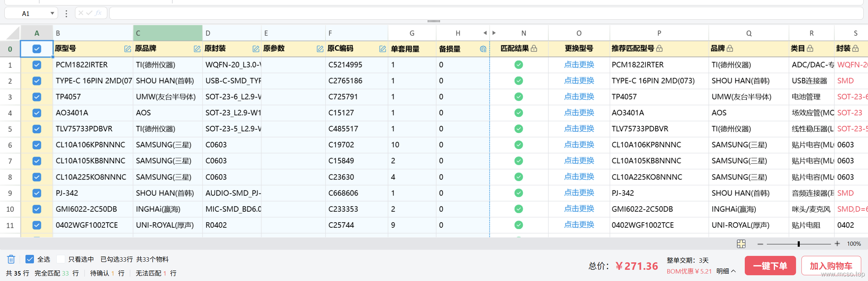Click the edit icon beside 原封装 header
Screen dimensions: 868x281
tap(256, 49)
